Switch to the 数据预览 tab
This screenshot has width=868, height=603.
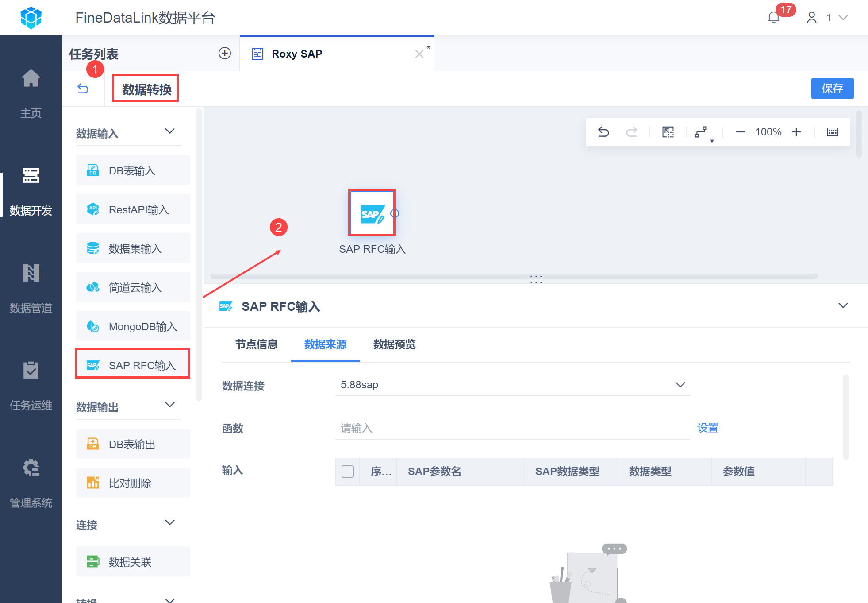click(394, 344)
